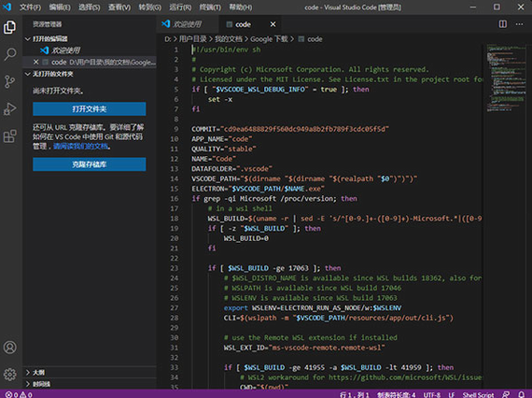532x398 pixels.
Task: Click VS Code icon on Welcome tab
Action: tap(165, 23)
